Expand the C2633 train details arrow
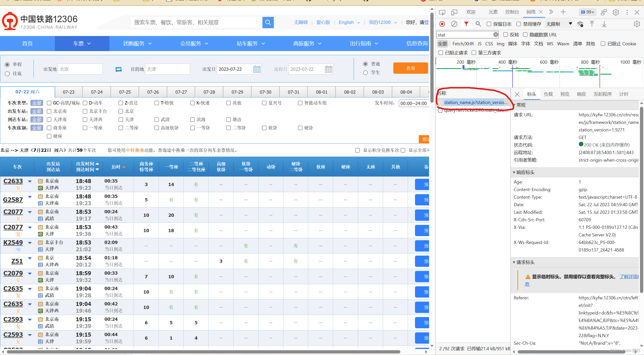Image resolution: width=644 pixels, height=355 pixels. pos(30,181)
